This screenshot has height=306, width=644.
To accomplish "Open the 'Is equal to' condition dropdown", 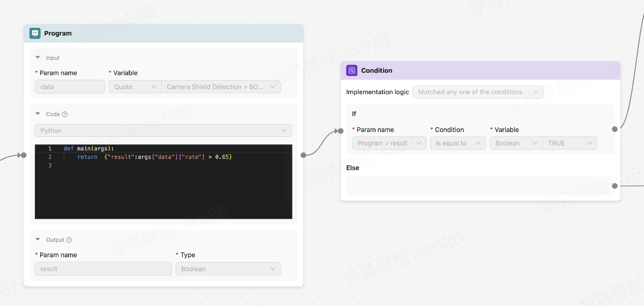I will pyautogui.click(x=458, y=143).
